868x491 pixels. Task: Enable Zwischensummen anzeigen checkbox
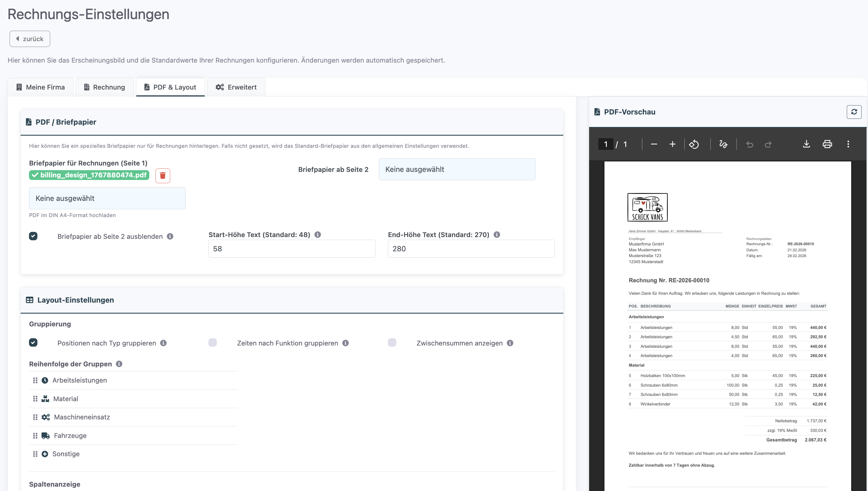(x=392, y=343)
